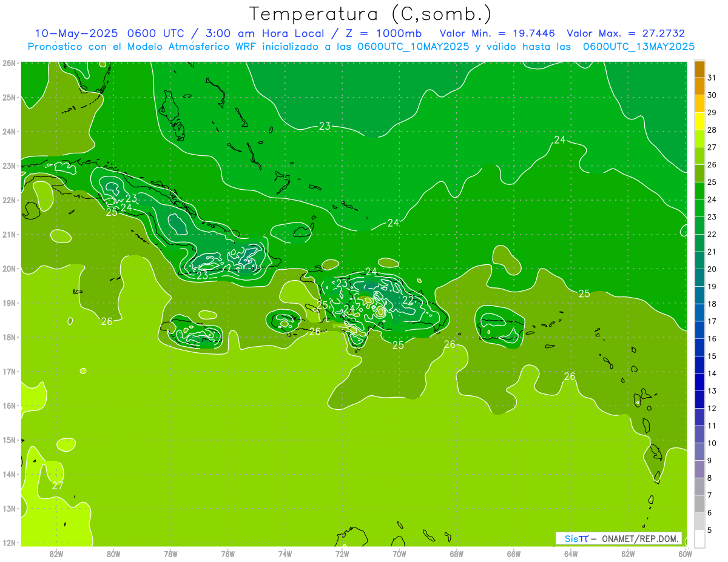Click the 82W longitude axis label
Viewport: 728px width, 562px height.
(x=56, y=554)
